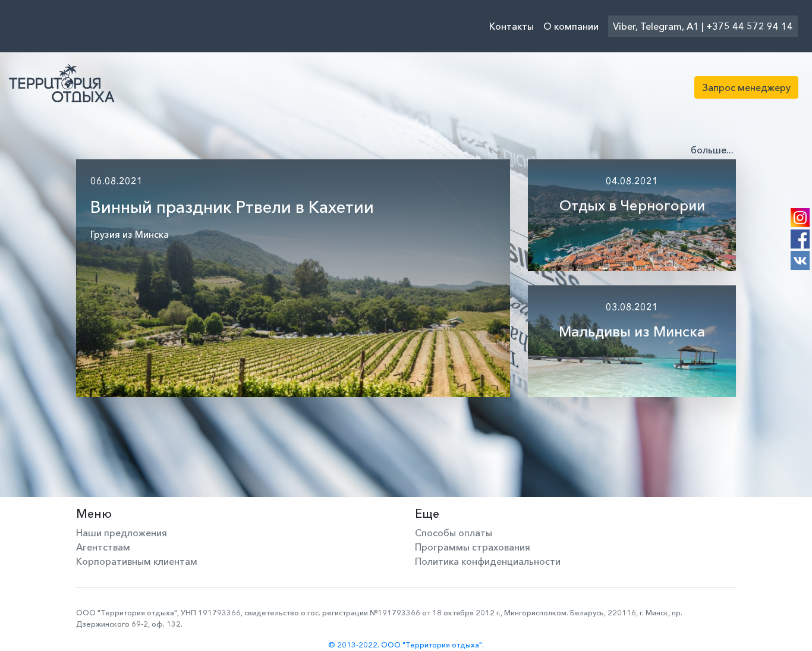Open the Мальдивы из Минска card
The width and height of the screenshot is (812, 651).
coord(632,341)
